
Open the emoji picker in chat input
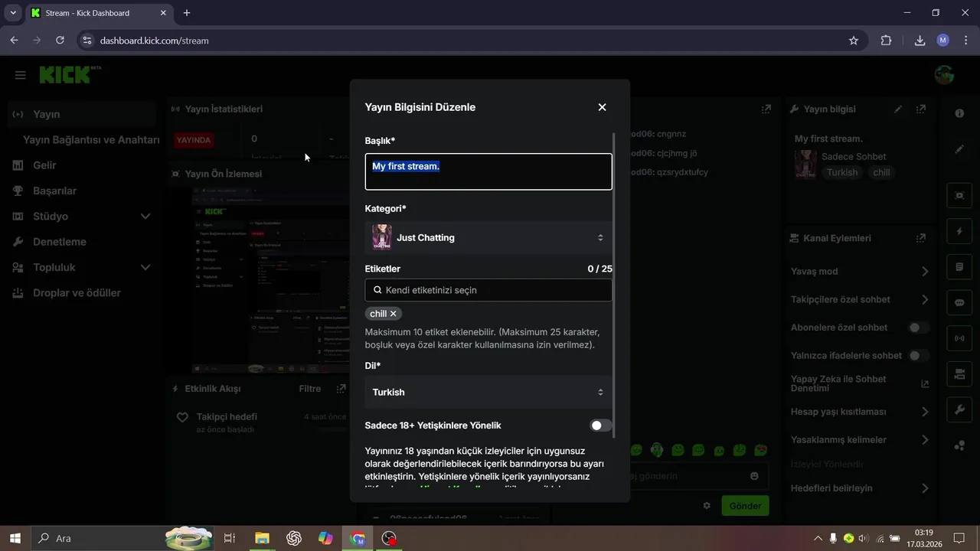pyautogui.click(x=754, y=476)
